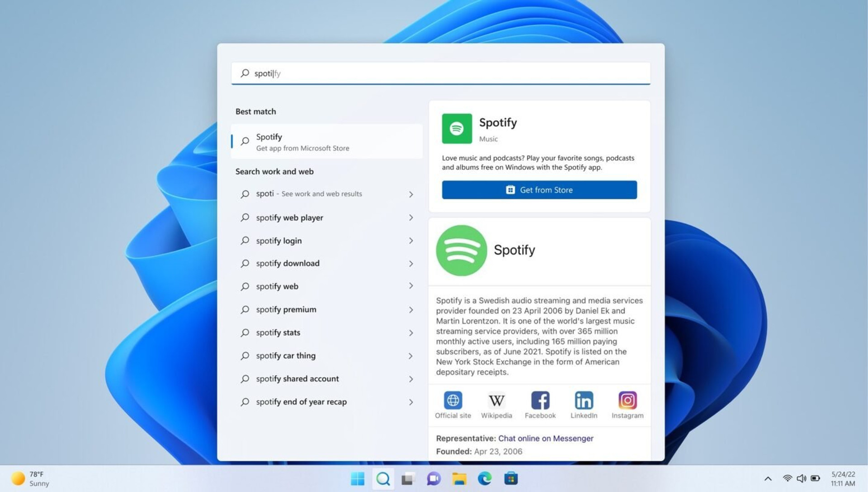
Task: Open Chat online on Messenger link
Action: pos(546,438)
